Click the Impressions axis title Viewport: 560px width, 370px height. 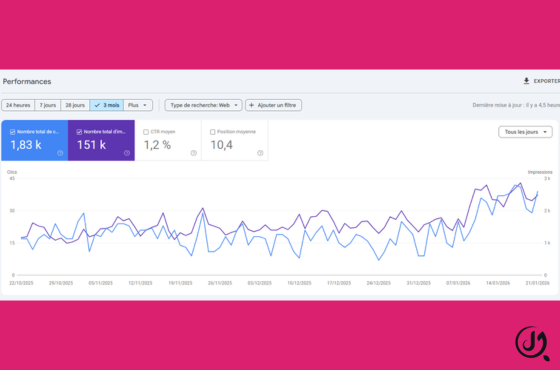coord(540,172)
